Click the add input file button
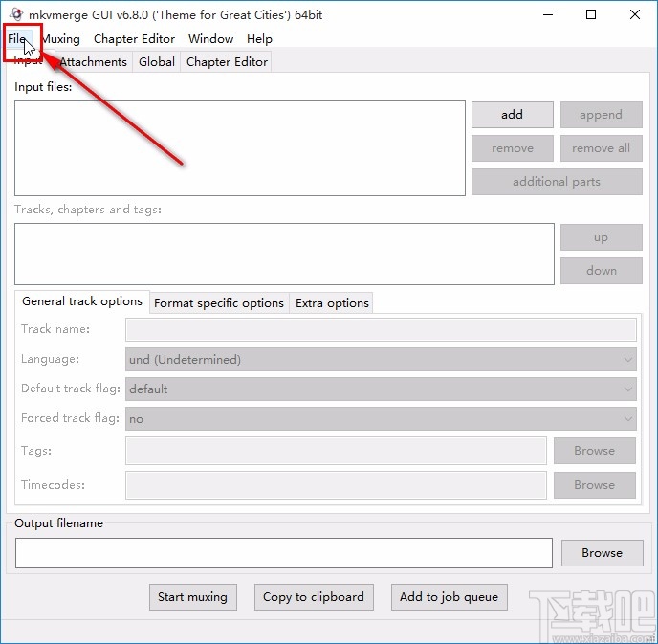Viewport: 658px width, 644px height. (512, 115)
